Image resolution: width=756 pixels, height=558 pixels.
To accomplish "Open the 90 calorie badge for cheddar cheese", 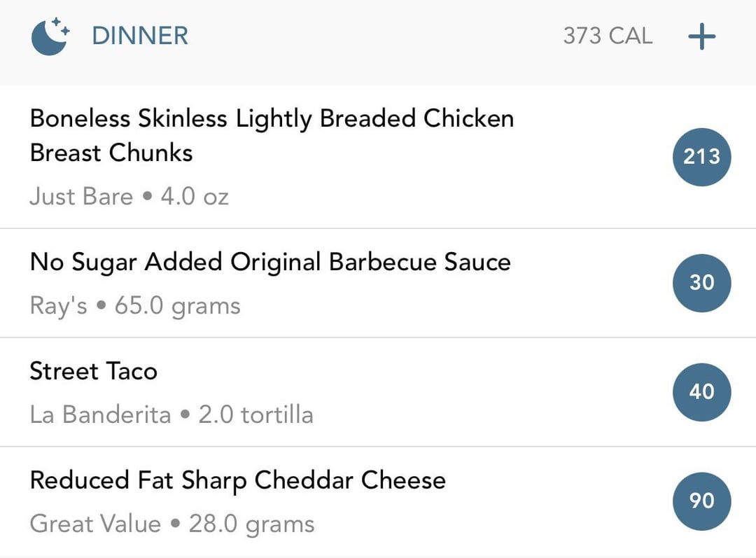I will (701, 501).
